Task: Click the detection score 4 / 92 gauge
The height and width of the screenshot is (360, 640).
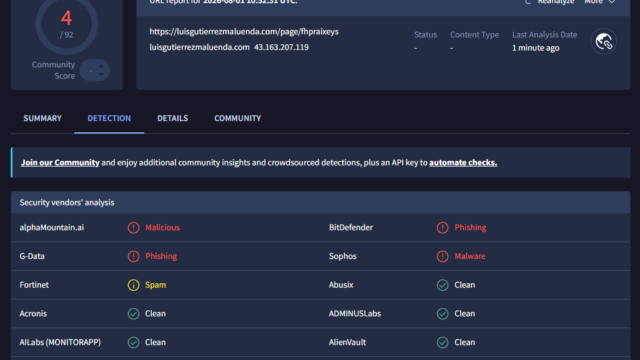Action: 67,24
